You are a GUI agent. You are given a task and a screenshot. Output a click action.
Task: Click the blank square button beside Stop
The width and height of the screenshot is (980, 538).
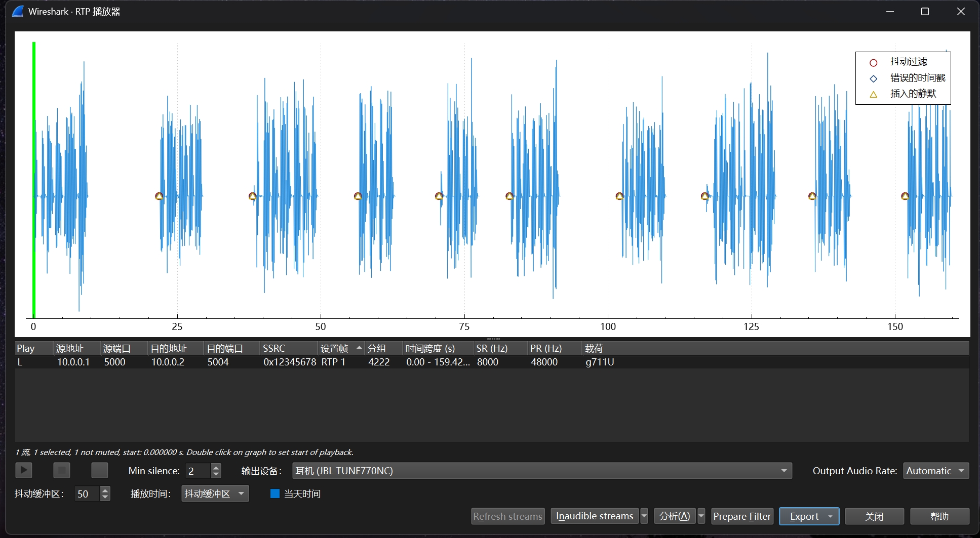(100, 470)
